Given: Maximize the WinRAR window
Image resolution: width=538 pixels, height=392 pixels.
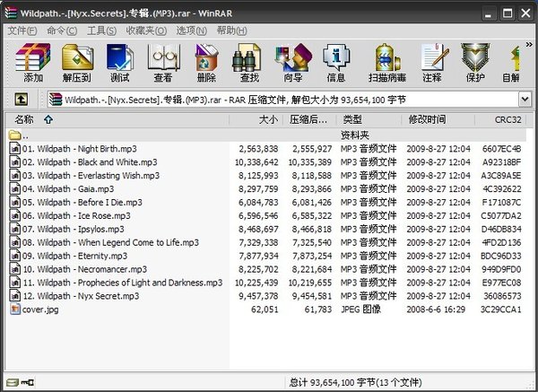Looking at the screenshot, I should click(x=508, y=13).
